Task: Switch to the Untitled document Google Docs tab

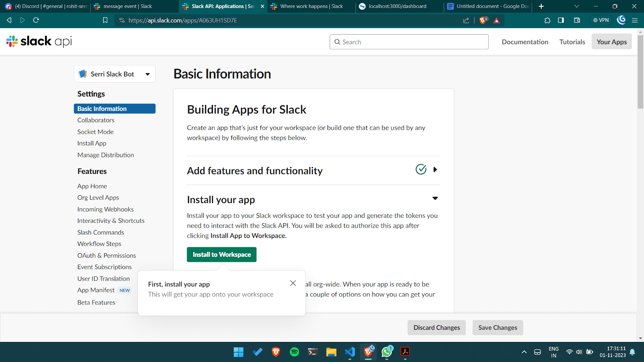Action: click(488, 6)
